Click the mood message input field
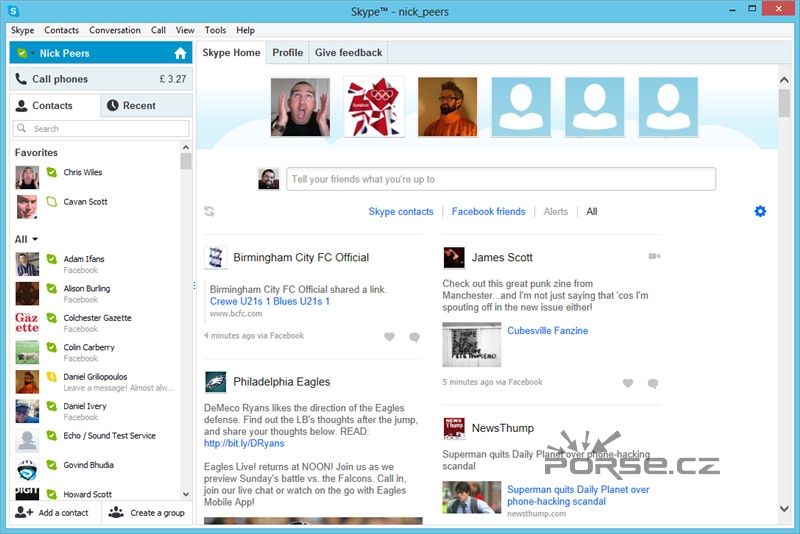The image size is (800, 534). point(501,179)
